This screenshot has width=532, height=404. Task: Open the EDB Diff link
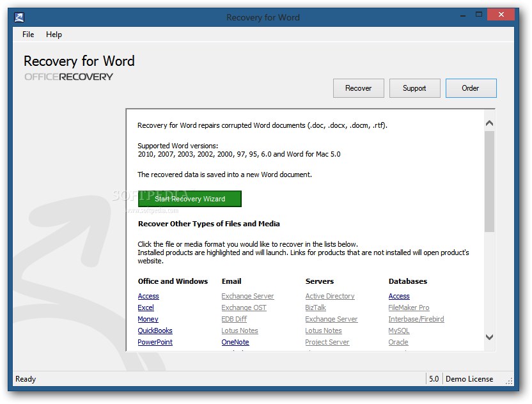[234, 319]
